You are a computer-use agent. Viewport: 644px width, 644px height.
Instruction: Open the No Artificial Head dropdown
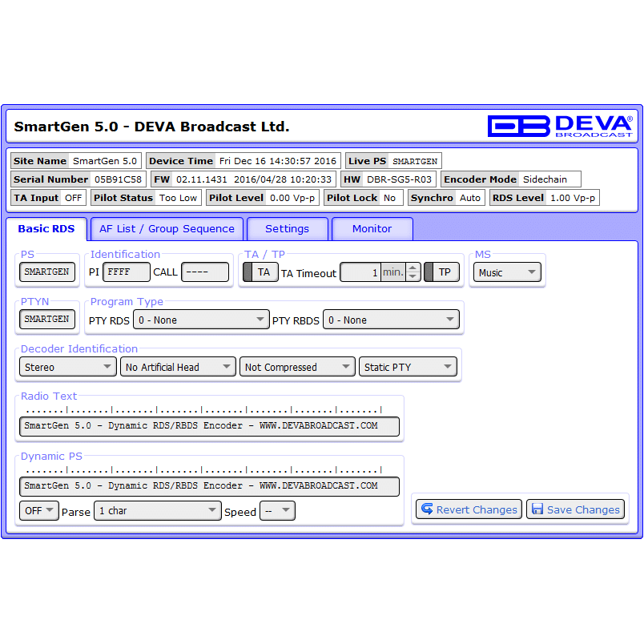[x=178, y=367]
